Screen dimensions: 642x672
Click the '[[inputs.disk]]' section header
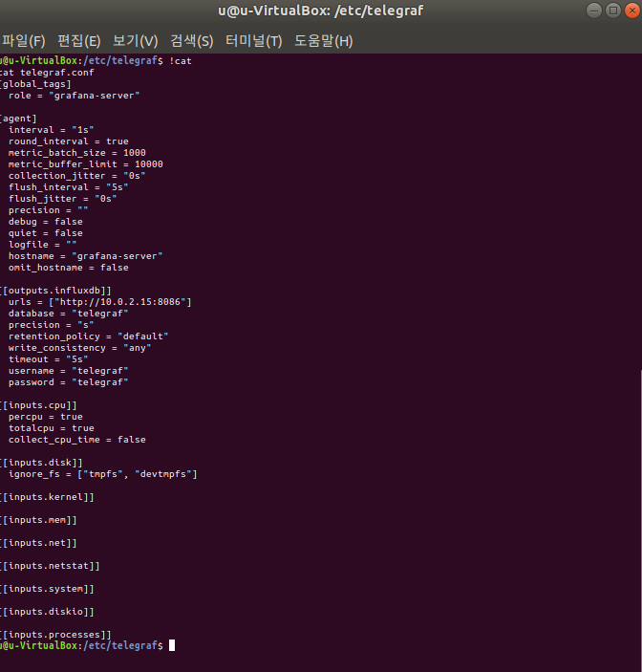coord(41,463)
